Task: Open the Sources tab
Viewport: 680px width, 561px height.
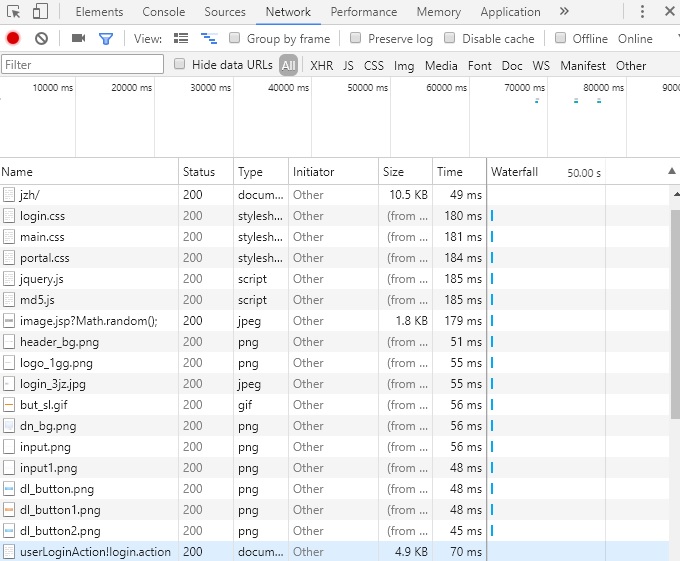Action: tap(224, 12)
